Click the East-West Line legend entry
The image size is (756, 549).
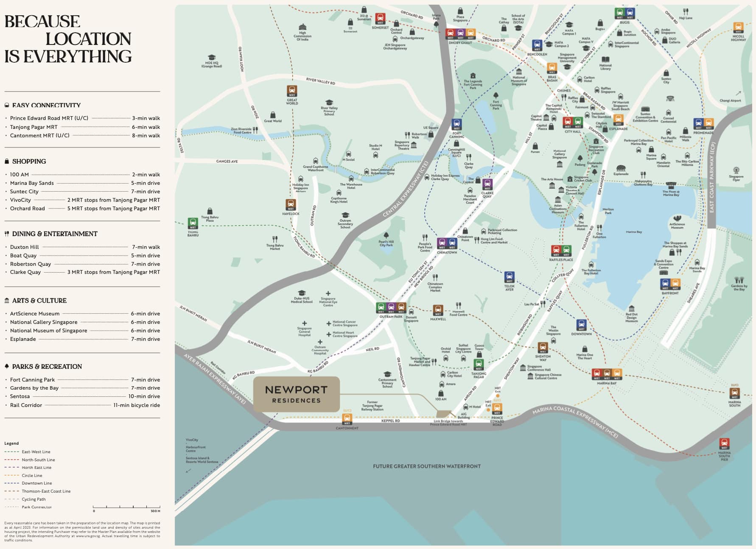click(28, 452)
